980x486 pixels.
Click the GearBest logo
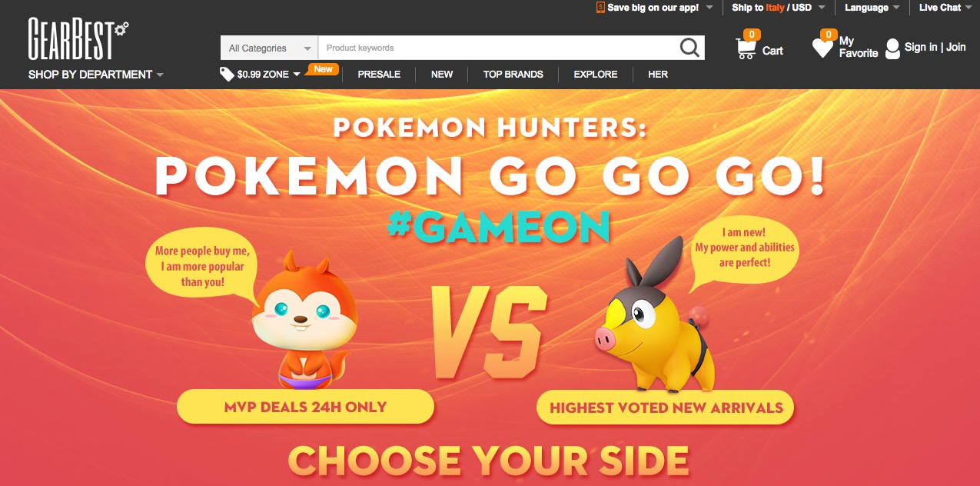coord(78,39)
